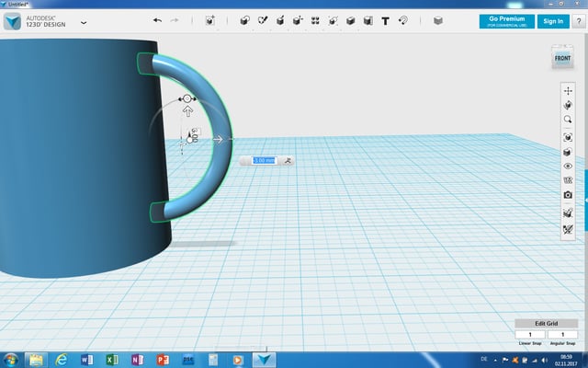
Task: Click the FRONT face of view cube
Action: 560,58
